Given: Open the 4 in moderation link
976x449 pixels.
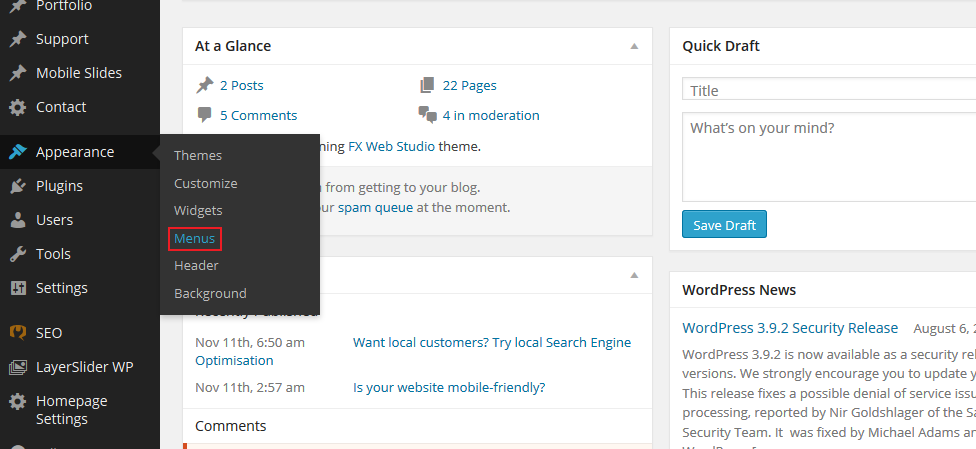Looking at the screenshot, I should tap(490, 115).
